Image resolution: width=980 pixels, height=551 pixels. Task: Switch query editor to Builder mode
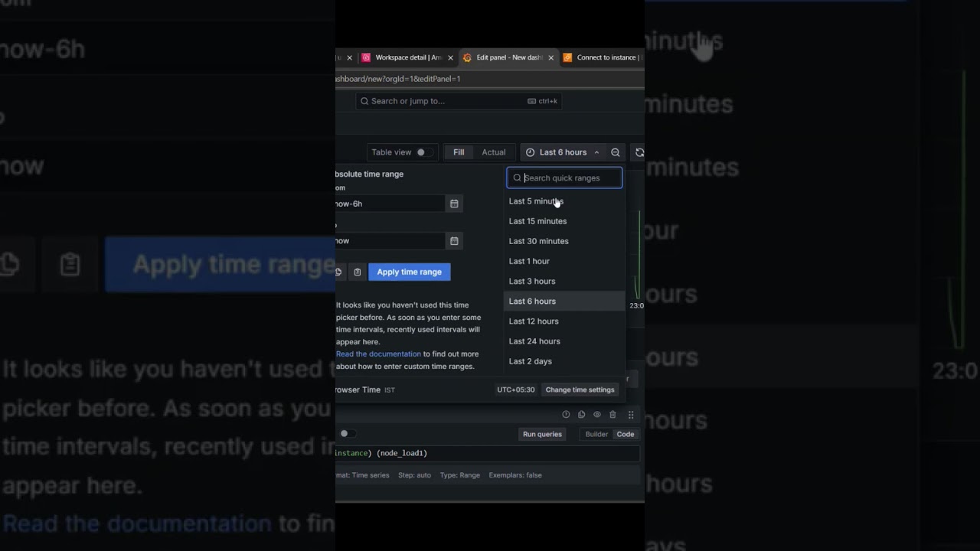click(596, 434)
